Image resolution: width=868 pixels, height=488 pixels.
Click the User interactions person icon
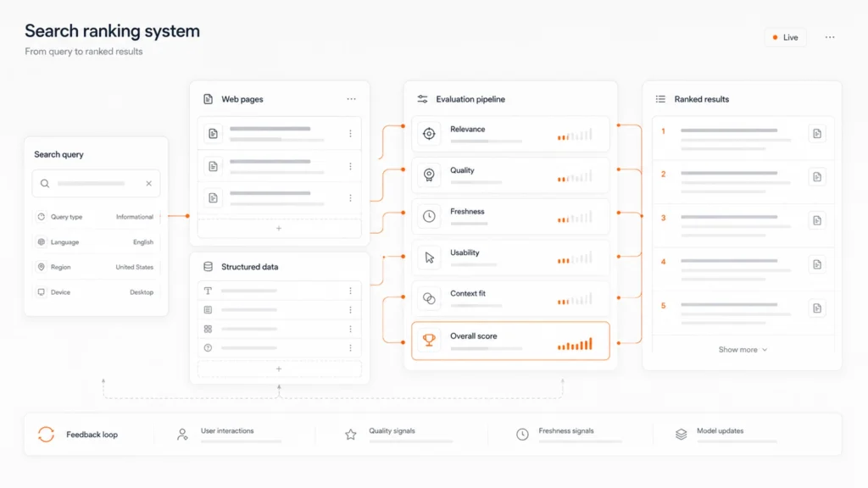[182, 435]
